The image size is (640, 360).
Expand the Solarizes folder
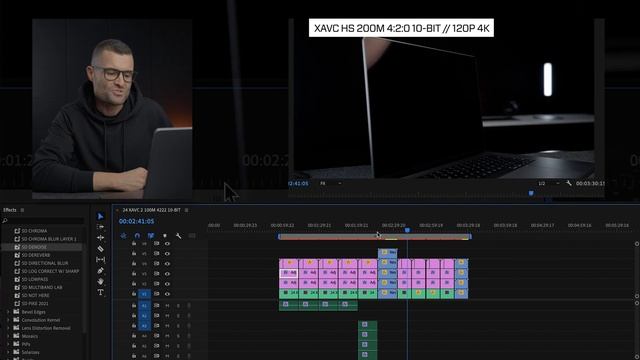[x=8, y=352]
